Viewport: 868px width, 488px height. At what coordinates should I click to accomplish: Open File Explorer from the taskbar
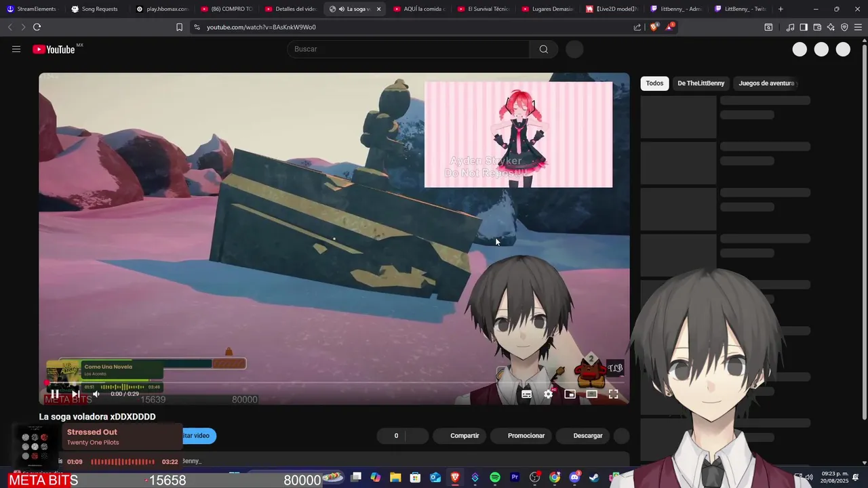tap(395, 478)
